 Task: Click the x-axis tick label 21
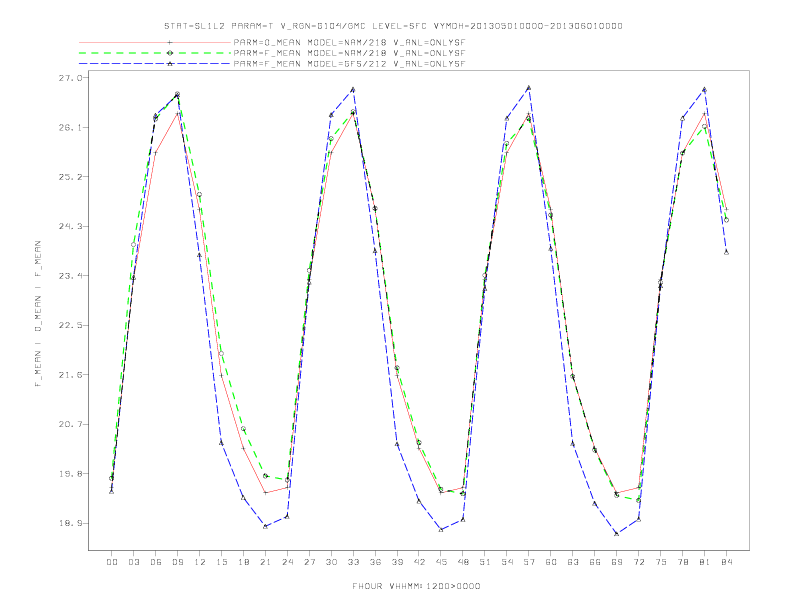(265, 562)
